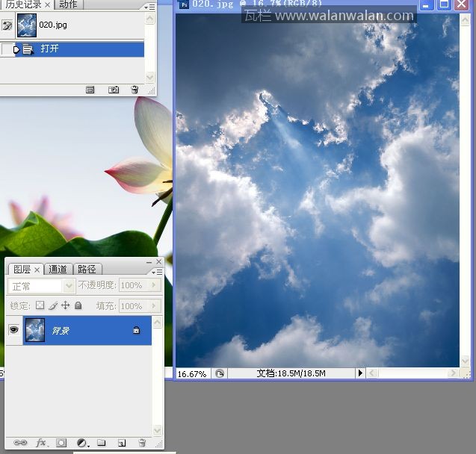The height and width of the screenshot is (454, 476).
Task: Set history brush source for 020.jpg snapshot
Action: tap(7, 25)
